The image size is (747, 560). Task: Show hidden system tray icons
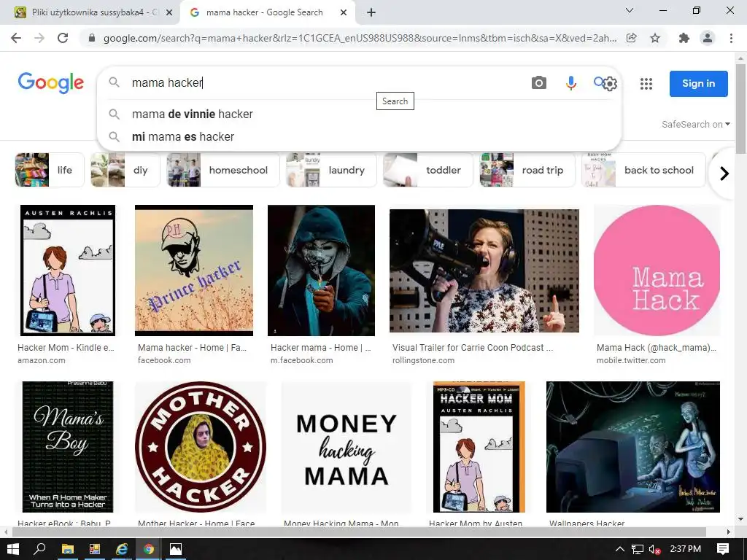pos(620,549)
